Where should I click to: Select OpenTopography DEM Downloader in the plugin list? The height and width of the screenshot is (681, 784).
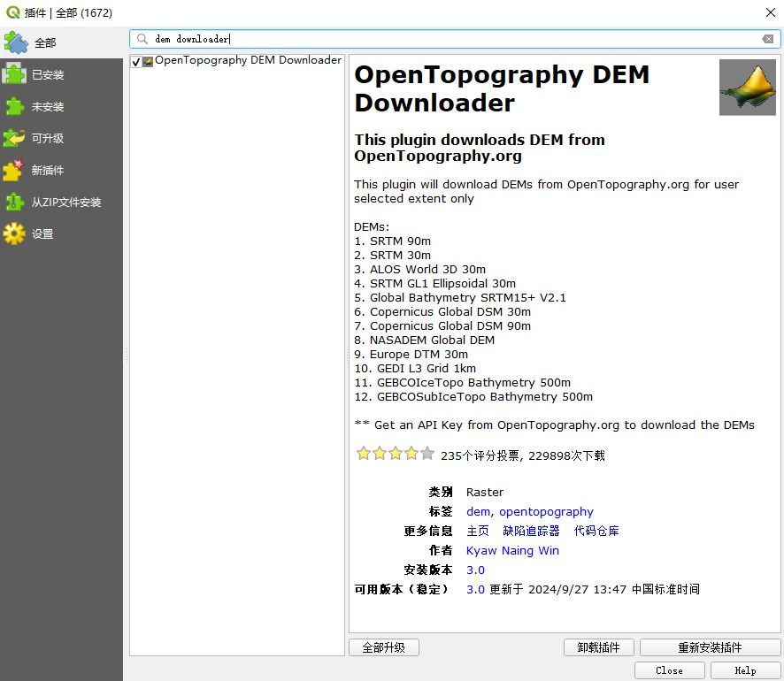pos(248,60)
